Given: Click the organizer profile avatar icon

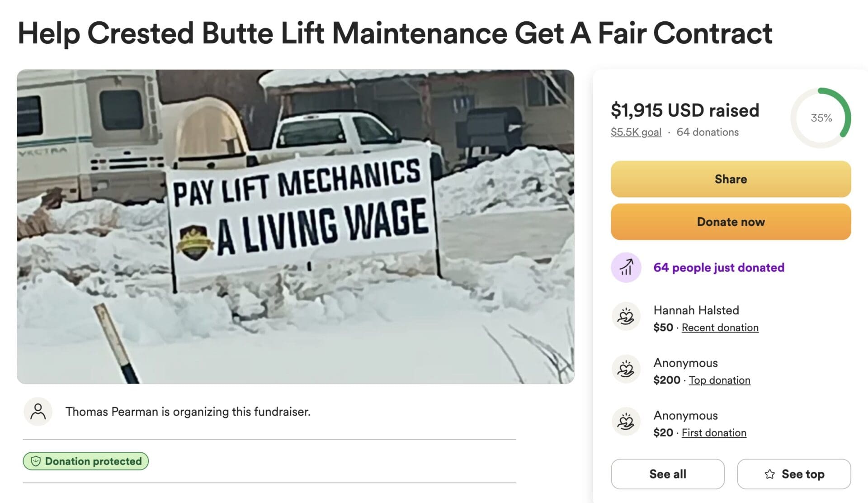Looking at the screenshot, I should click(38, 412).
